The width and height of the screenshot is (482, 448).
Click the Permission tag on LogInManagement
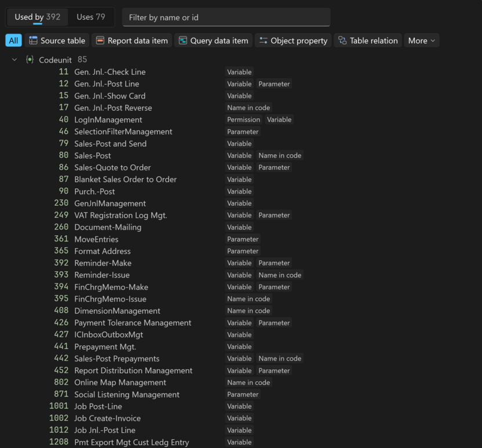coord(243,119)
